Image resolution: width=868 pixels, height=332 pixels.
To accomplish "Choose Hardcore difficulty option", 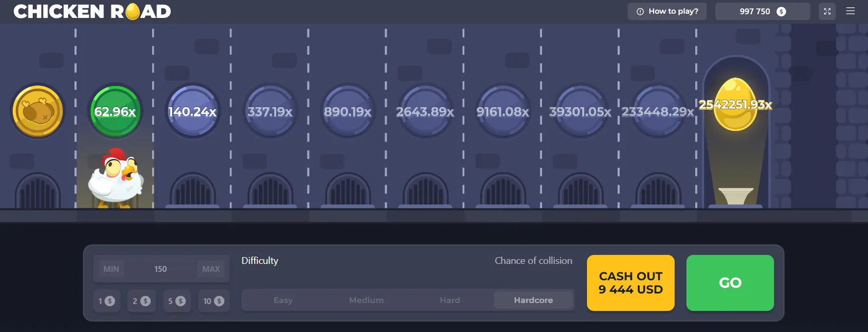I will [x=533, y=300].
